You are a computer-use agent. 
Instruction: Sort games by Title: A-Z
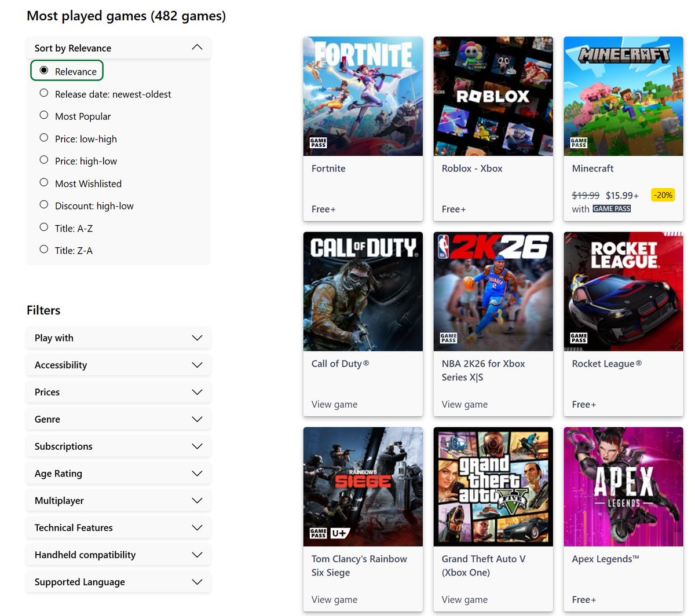[44, 226]
